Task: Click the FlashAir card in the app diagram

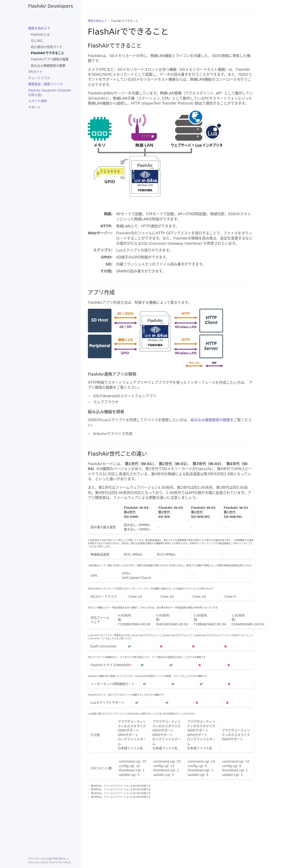Action: 155,331
